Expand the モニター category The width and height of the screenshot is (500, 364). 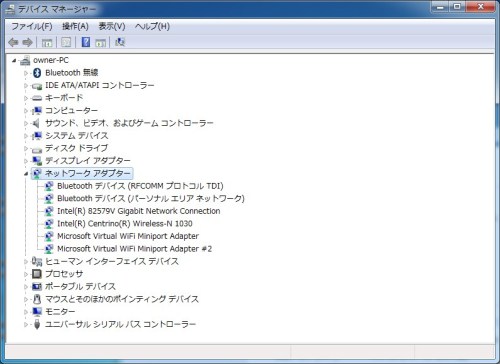(26, 312)
